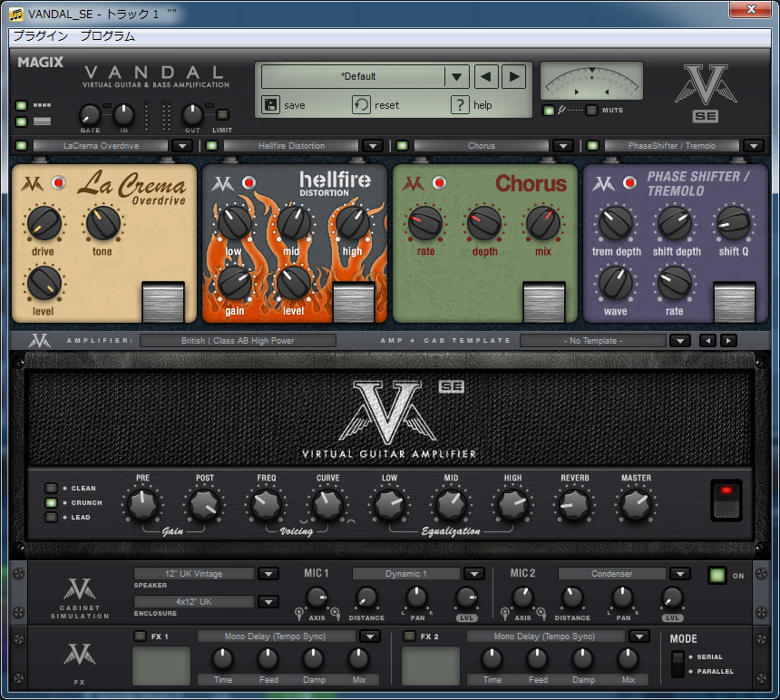Image resolution: width=780 pixels, height=700 pixels.
Task: Click the La Crema pedal LED
Action: 59,183
